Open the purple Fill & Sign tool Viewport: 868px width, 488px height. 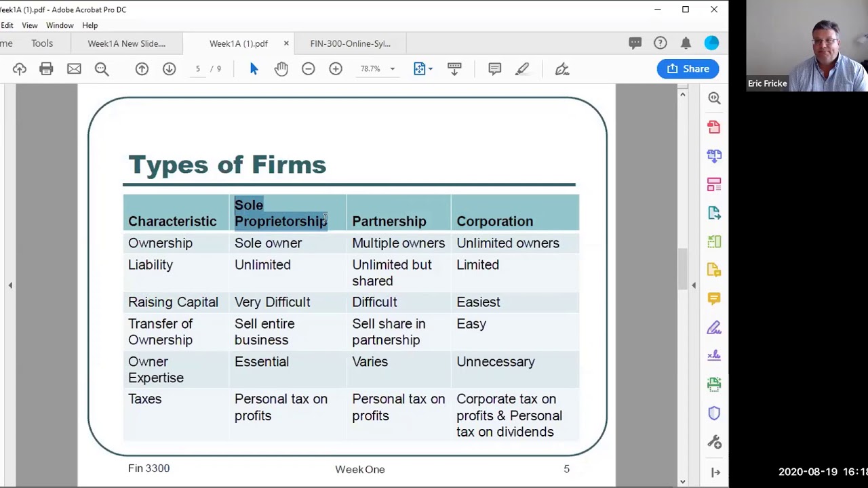pos(714,327)
